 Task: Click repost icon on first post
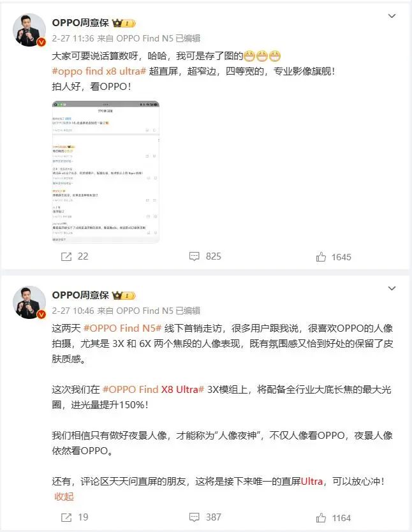(66, 256)
